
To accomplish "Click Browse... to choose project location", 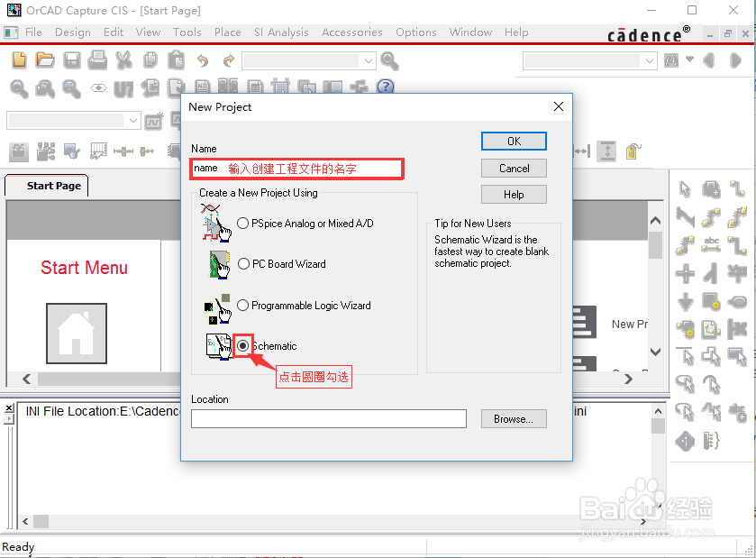I will [x=514, y=419].
